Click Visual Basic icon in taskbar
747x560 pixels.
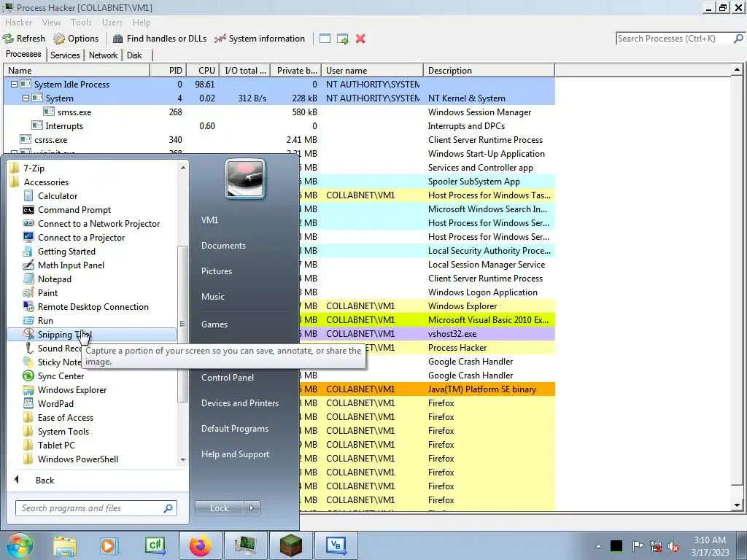pos(336,545)
